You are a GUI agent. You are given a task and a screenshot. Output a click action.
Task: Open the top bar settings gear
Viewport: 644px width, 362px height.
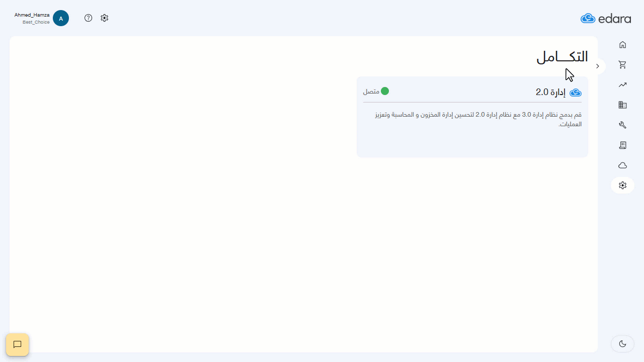104,18
